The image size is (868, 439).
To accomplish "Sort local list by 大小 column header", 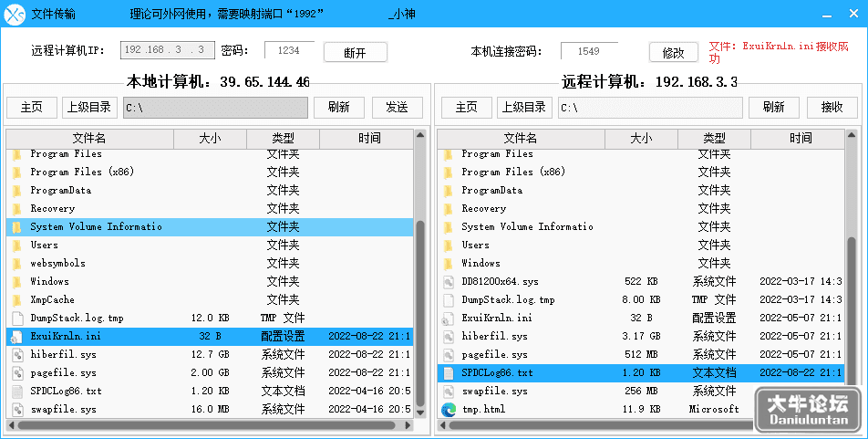I will pyautogui.click(x=211, y=139).
